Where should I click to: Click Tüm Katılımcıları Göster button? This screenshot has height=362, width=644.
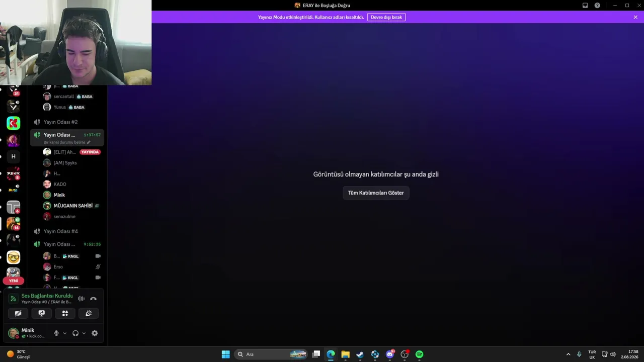376,193
